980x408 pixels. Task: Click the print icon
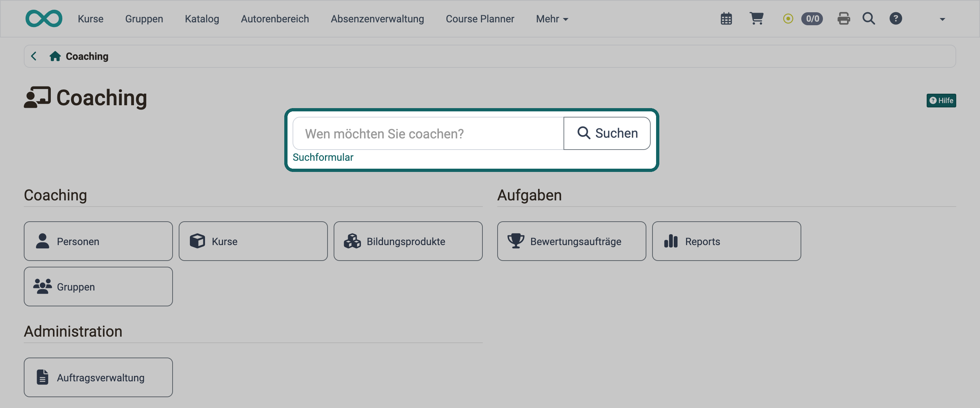click(x=843, y=19)
